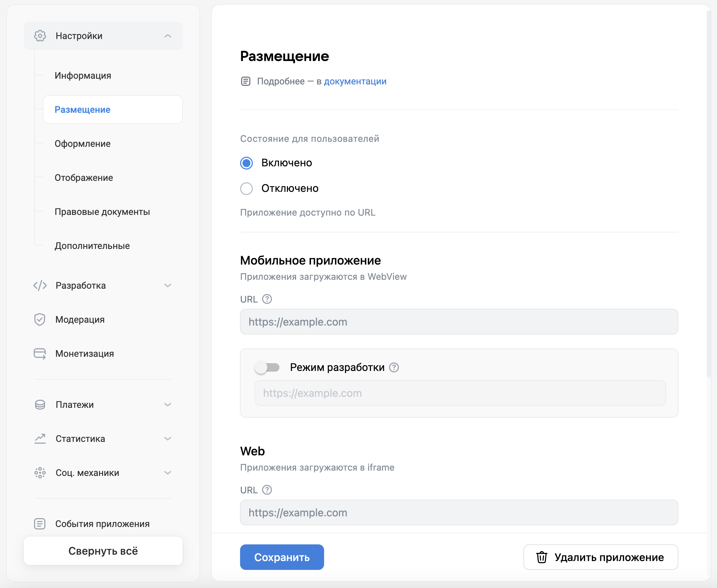Enable the Режим разработки toggle

[x=268, y=367]
